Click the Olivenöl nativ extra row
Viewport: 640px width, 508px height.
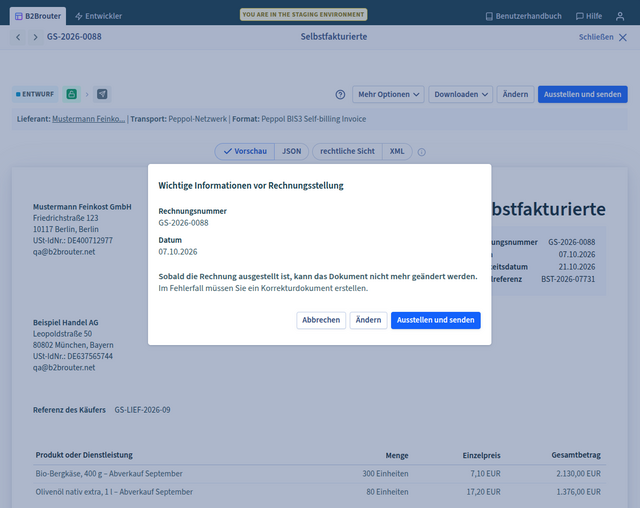point(320,492)
